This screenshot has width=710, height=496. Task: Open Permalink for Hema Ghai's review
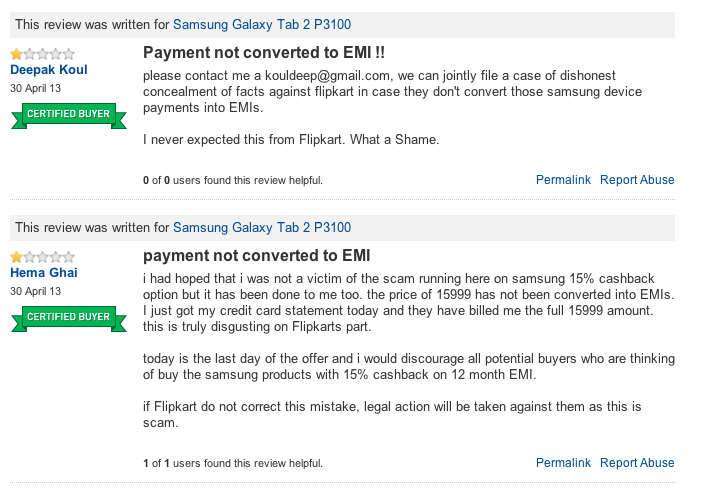point(563,463)
